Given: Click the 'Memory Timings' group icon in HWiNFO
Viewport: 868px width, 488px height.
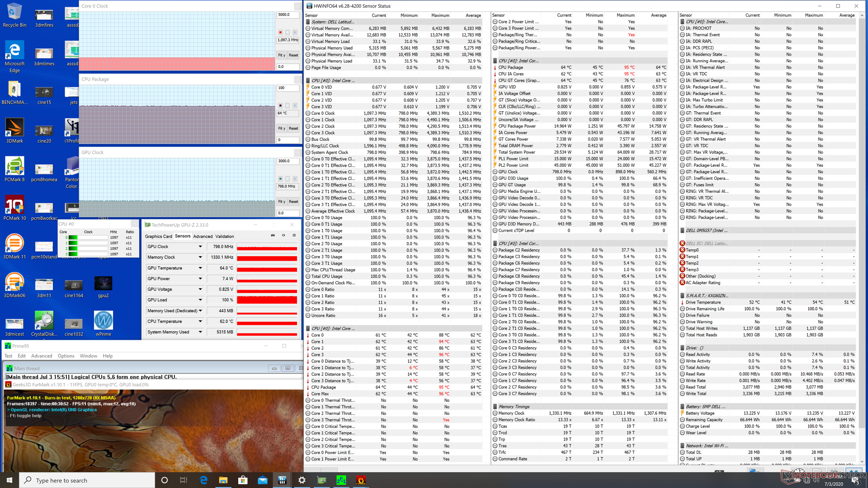Looking at the screenshot, I should click(495, 407).
